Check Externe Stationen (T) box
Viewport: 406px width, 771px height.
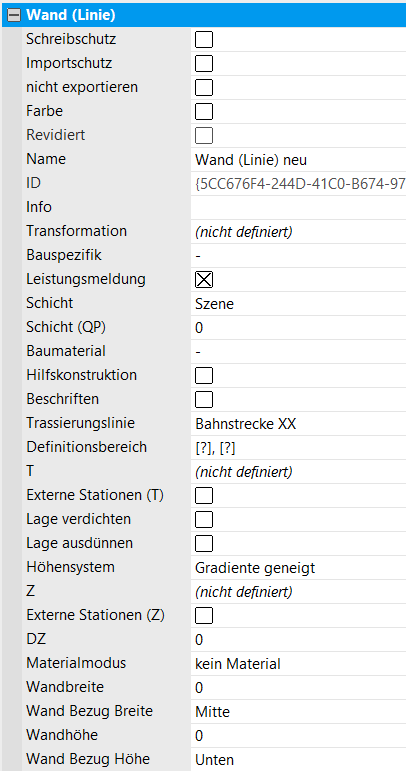click(204, 496)
